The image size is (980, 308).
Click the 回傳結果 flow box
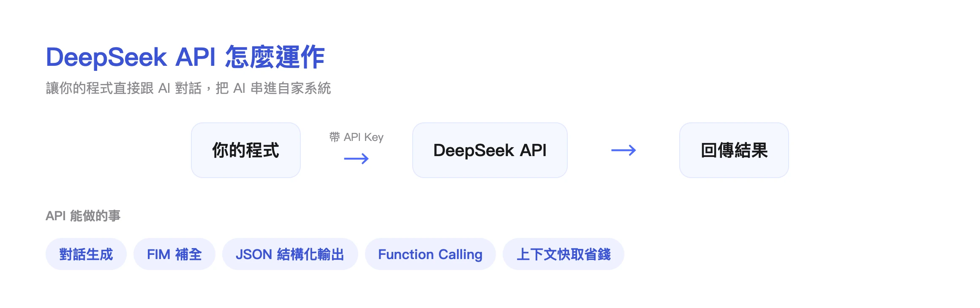tap(734, 150)
